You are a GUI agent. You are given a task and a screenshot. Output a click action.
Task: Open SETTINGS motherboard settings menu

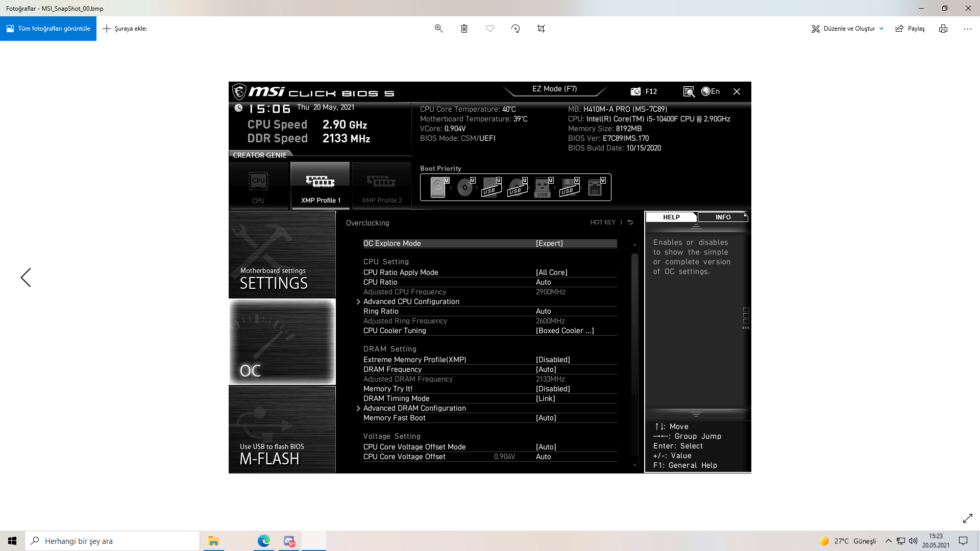tap(282, 255)
